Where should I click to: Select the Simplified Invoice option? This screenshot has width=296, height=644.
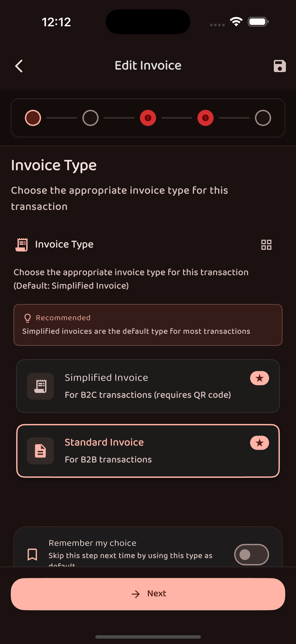tap(148, 386)
